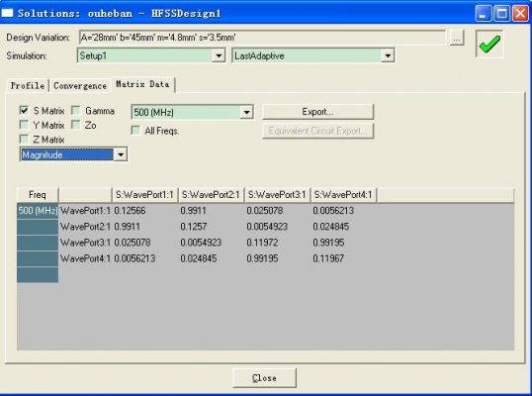
Task: Uncheck the S Matrix checkbox
Action: [x=24, y=111]
